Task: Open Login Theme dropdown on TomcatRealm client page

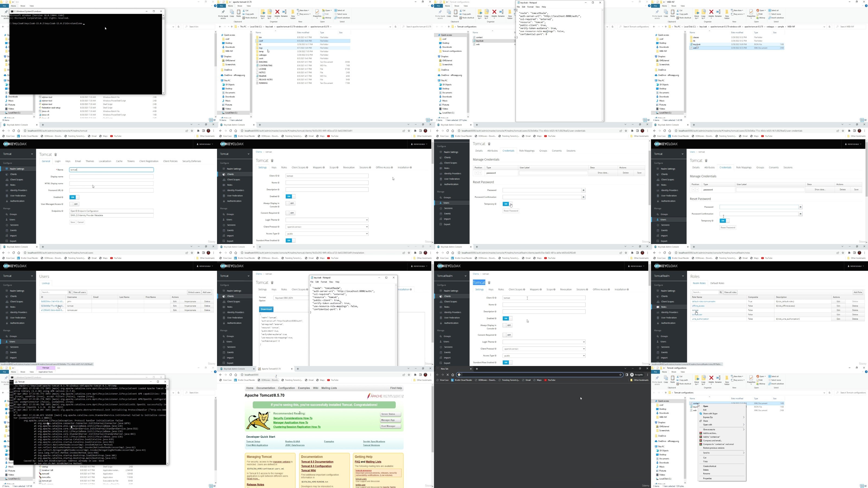Action: 544,342
